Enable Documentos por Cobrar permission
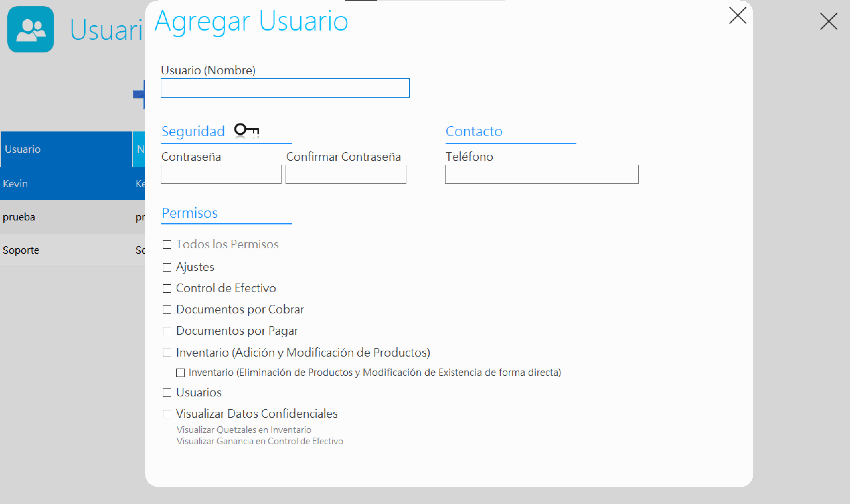 pos(167,310)
